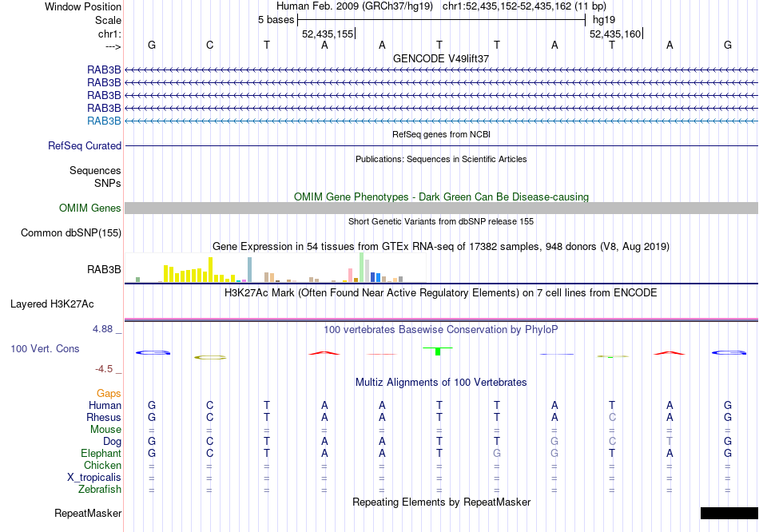Click the tallest light-green GTEx expression bar
759x532 pixels.
[x=362, y=268]
